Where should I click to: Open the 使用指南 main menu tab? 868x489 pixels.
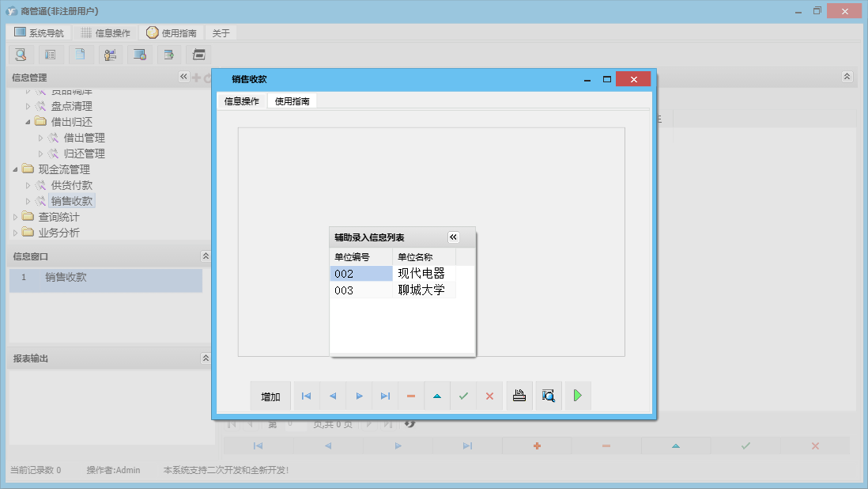[x=171, y=32]
